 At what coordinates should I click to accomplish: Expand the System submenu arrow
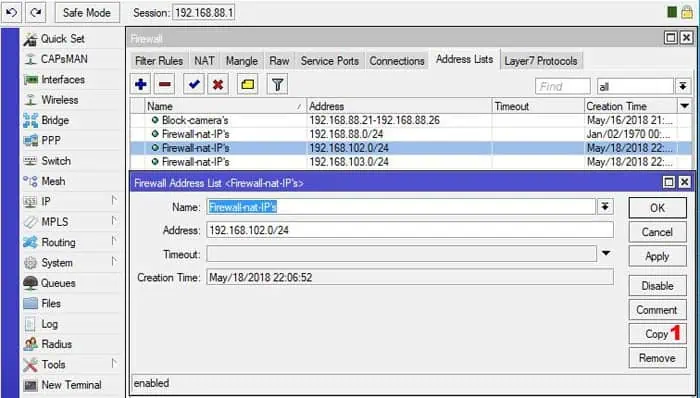click(114, 261)
